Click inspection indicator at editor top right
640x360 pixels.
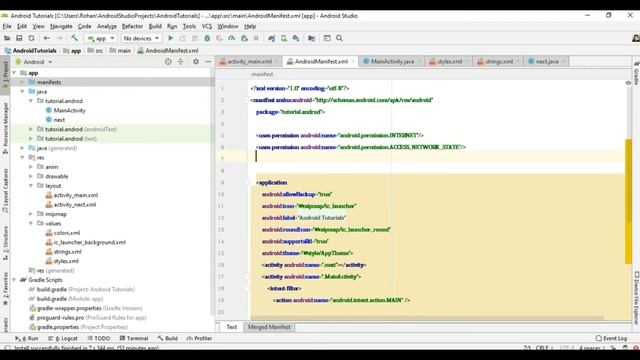(628, 83)
